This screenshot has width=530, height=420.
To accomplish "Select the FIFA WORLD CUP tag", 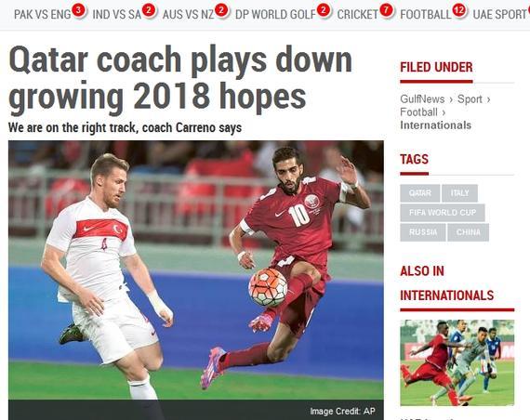I will click(443, 213).
